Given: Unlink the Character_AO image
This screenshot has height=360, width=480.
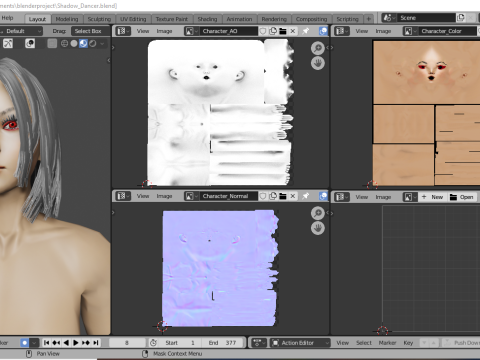Looking at the screenshot, I should click(293, 31).
